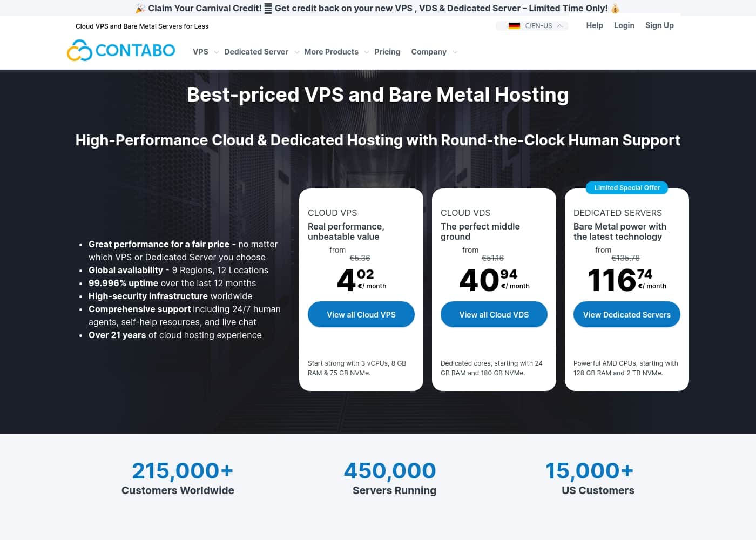Click 'Real performance, unbeatable value' text
The width and height of the screenshot is (756, 540).
coord(346,231)
